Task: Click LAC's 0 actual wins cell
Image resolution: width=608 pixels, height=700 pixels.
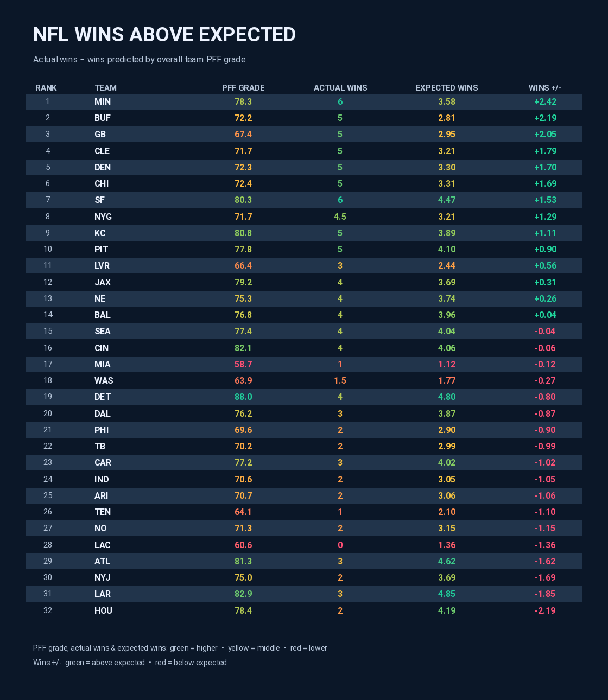Action: coord(340,545)
